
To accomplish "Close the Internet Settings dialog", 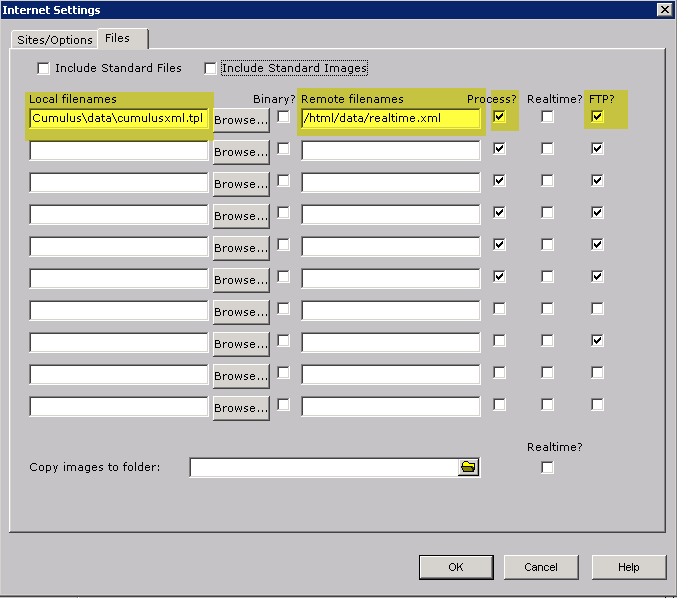I will click(663, 9).
